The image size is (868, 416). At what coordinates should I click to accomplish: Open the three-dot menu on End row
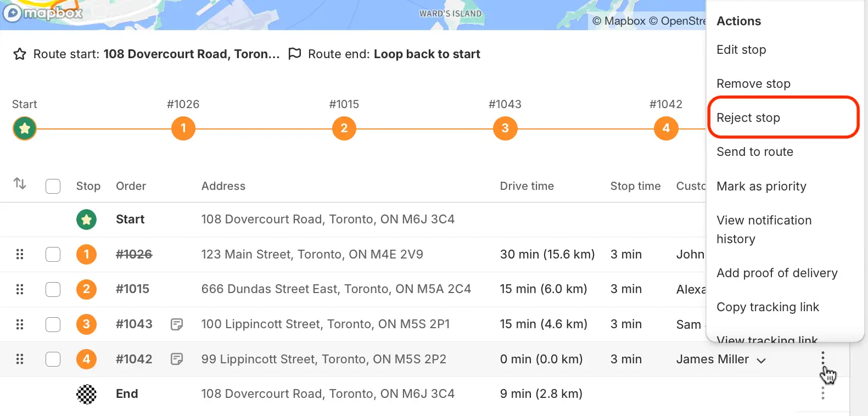pos(822,393)
